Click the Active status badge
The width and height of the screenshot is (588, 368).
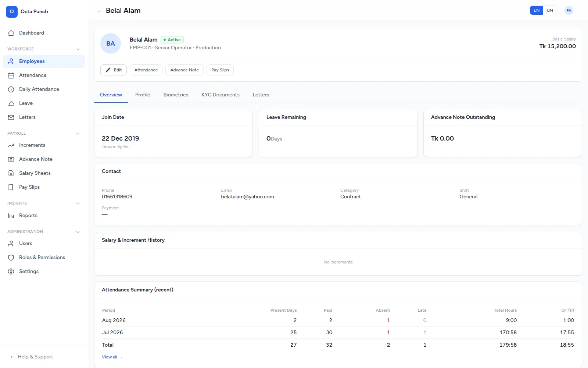[172, 40]
